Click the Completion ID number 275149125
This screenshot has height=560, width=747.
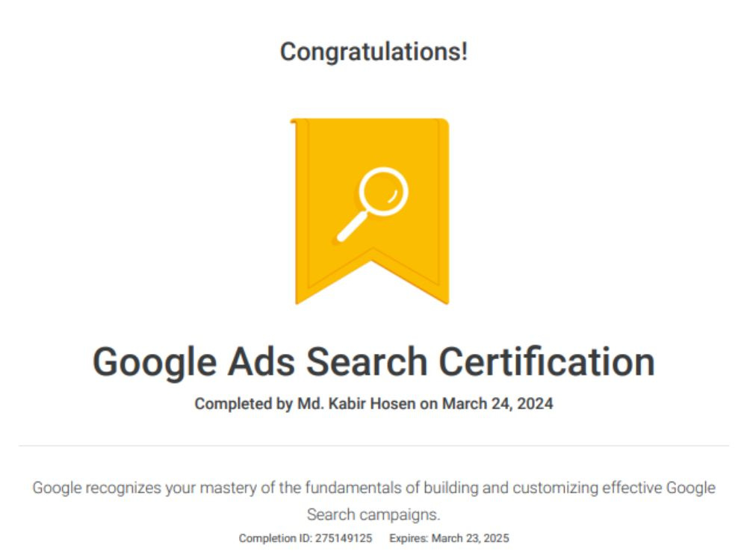click(x=344, y=538)
